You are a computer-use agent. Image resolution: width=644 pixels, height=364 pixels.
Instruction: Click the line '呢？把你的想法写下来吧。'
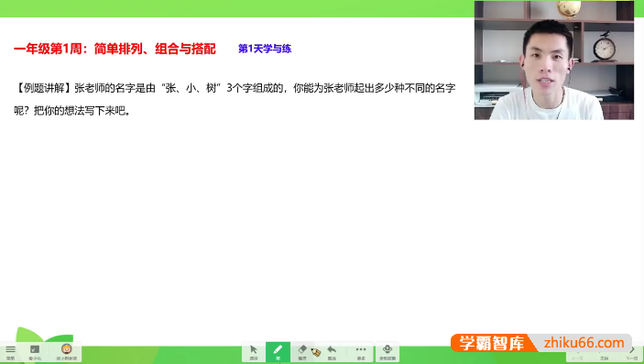pos(72,111)
